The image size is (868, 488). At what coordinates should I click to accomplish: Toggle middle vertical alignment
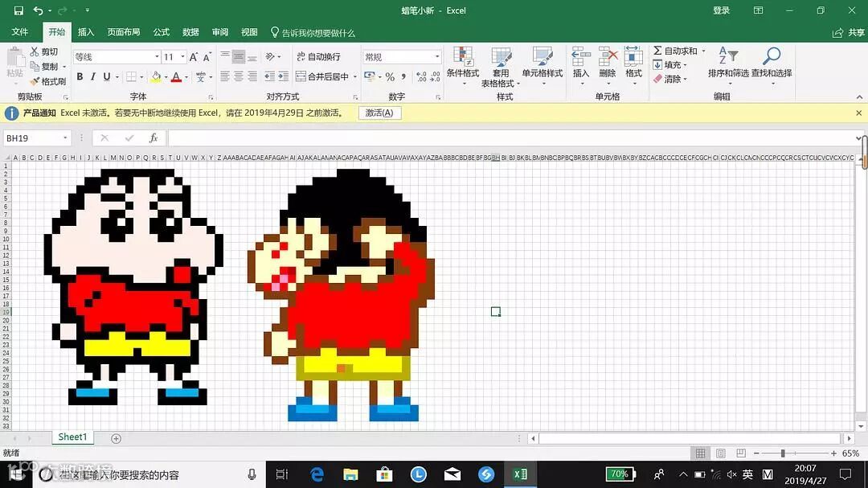[239, 56]
